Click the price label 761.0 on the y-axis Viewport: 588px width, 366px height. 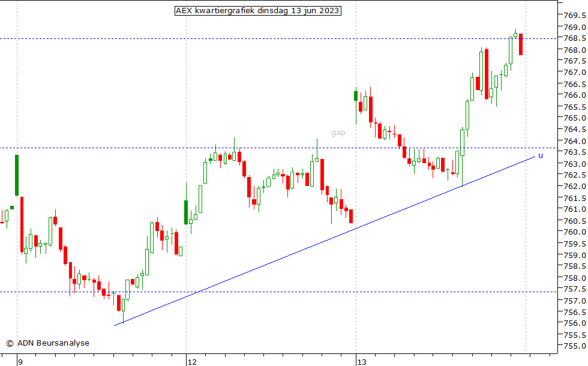point(575,209)
